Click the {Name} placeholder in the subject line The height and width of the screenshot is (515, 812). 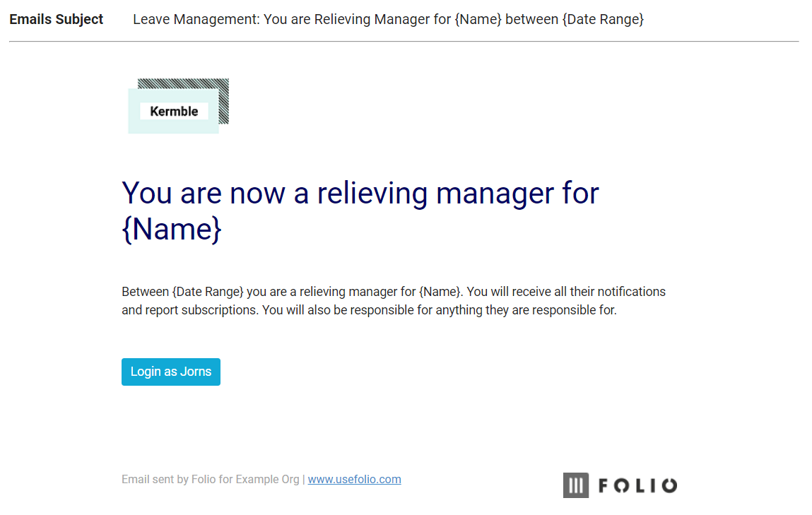click(478, 20)
